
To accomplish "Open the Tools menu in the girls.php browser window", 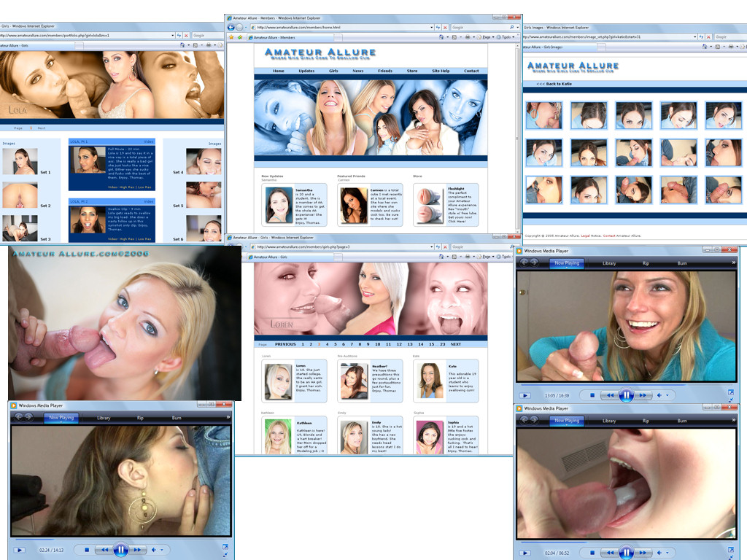I will coord(506,257).
